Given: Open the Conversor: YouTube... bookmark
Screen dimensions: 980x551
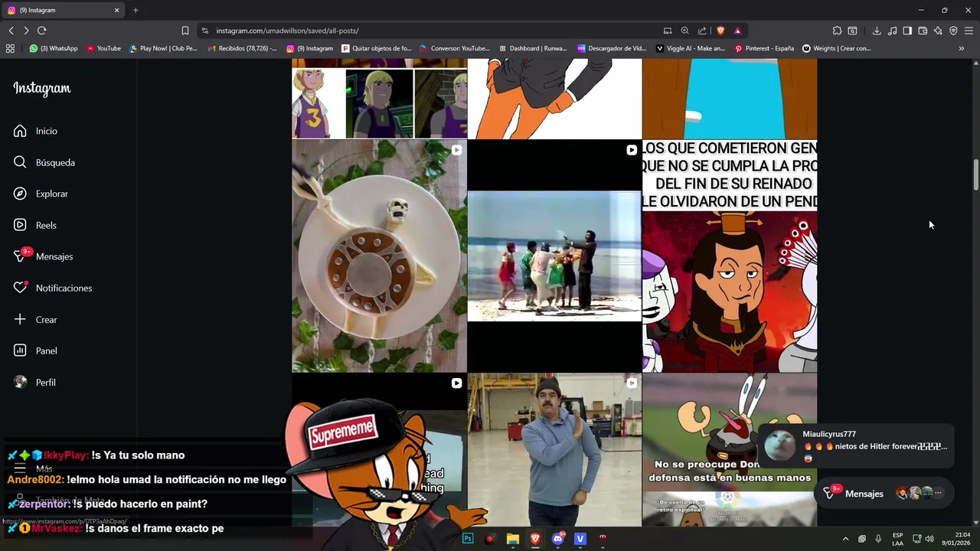Looking at the screenshot, I should [x=455, y=48].
